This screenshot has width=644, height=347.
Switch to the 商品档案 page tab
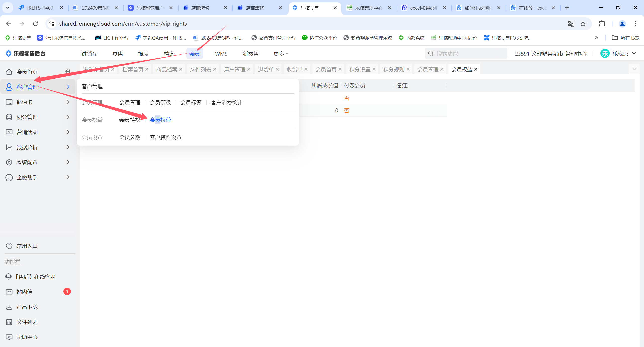tap(167, 69)
